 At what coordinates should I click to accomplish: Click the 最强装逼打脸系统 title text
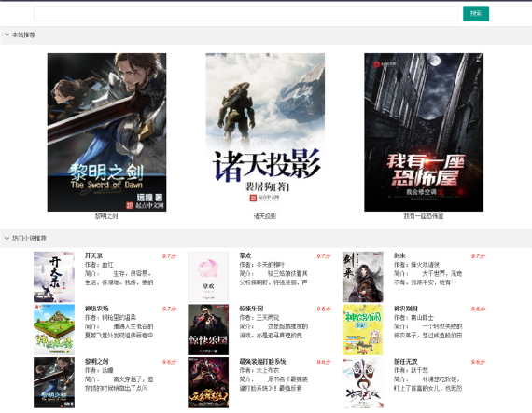tap(262, 362)
